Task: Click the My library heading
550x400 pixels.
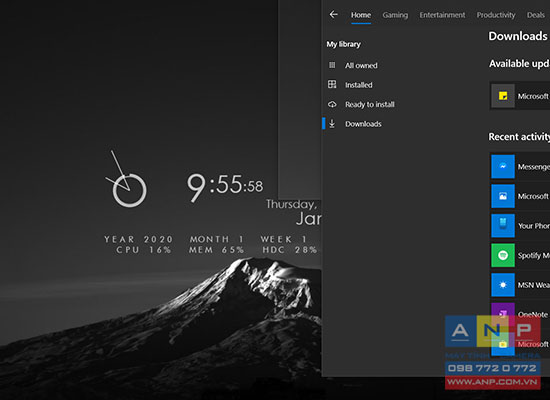Action: pos(343,44)
